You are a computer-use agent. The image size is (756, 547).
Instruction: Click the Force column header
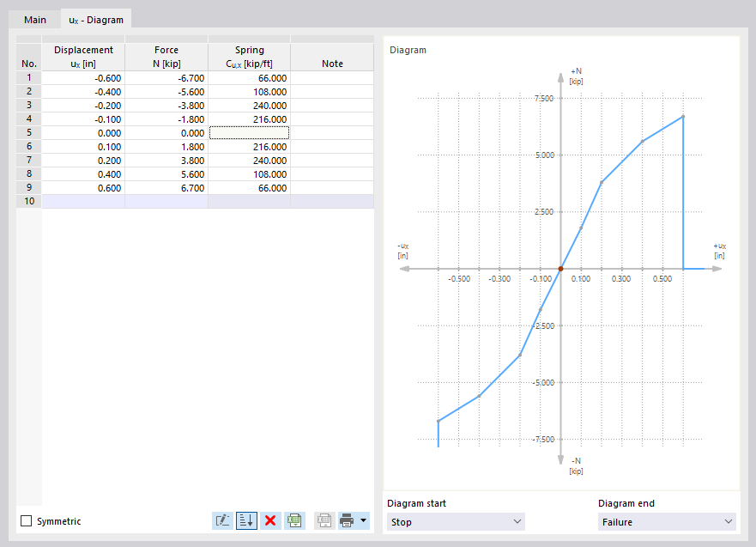tap(166, 57)
